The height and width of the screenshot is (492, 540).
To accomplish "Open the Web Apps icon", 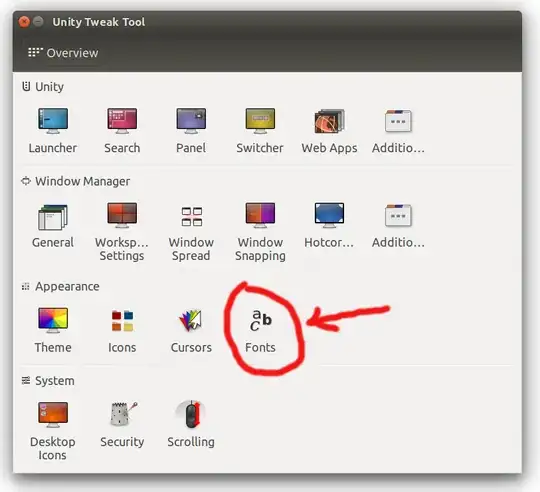I will click(x=329, y=121).
